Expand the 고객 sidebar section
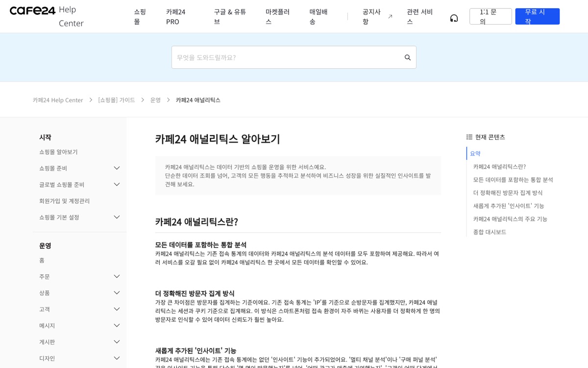The height and width of the screenshot is (368, 588). pyautogui.click(x=117, y=309)
